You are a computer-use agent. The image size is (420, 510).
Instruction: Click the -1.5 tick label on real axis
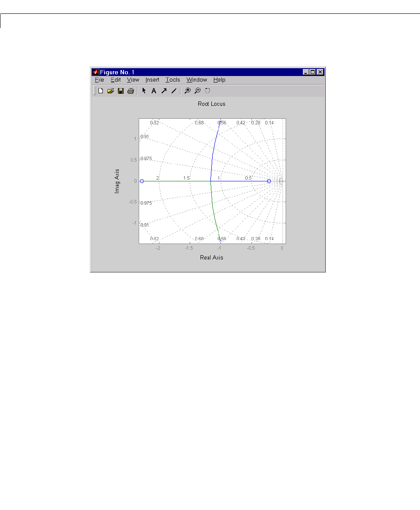click(x=189, y=248)
